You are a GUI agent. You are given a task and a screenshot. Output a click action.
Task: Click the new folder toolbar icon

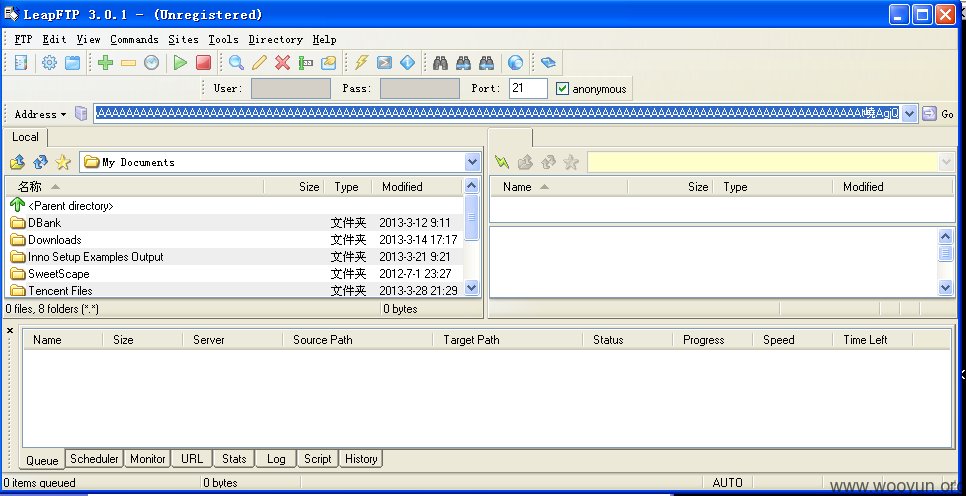coord(328,62)
